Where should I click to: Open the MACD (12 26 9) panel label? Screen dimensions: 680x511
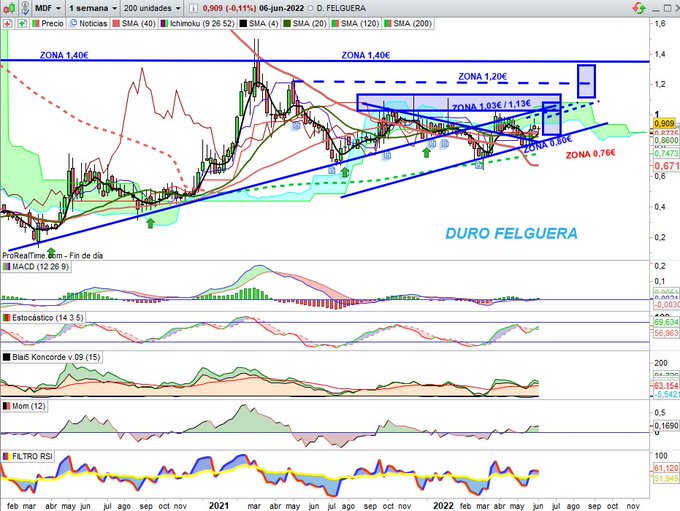(36, 266)
